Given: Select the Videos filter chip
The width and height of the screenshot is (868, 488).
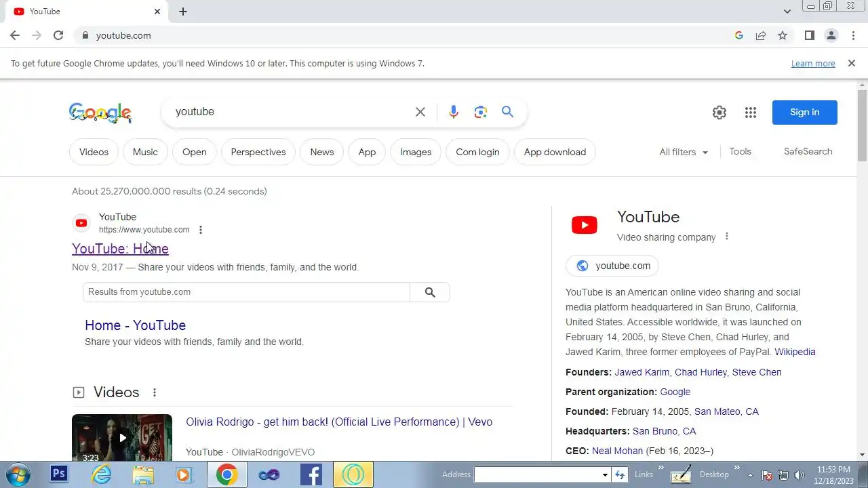Looking at the screenshot, I should pyautogui.click(x=94, y=152).
